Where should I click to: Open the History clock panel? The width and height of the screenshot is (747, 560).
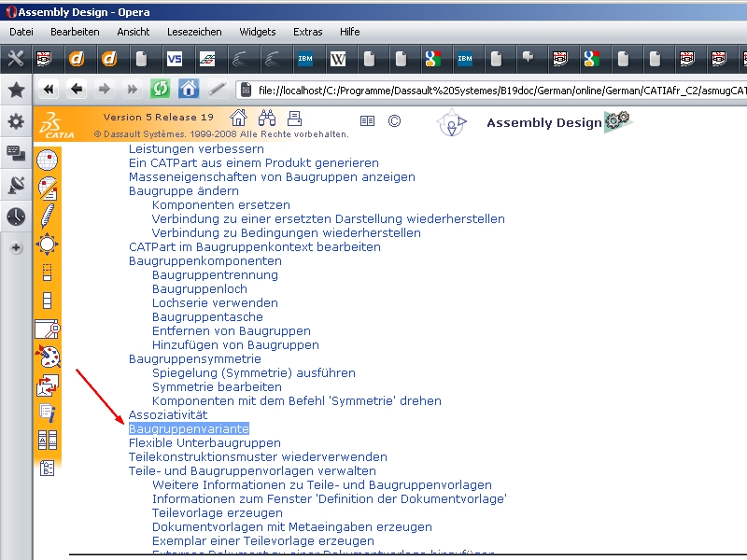pyautogui.click(x=16, y=217)
